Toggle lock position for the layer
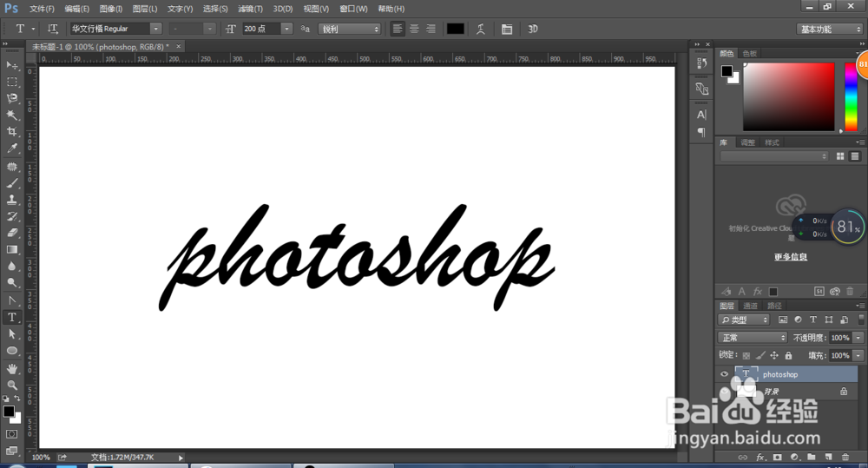The width and height of the screenshot is (868, 468). (774, 356)
